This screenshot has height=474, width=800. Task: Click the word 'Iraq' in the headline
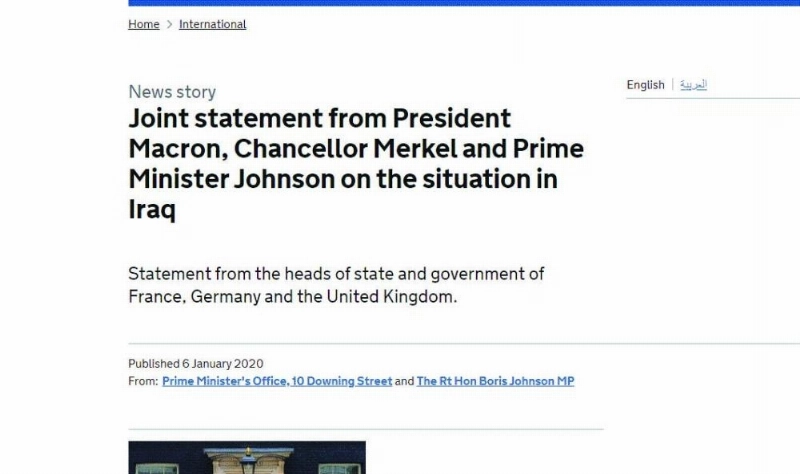[x=152, y=210]
